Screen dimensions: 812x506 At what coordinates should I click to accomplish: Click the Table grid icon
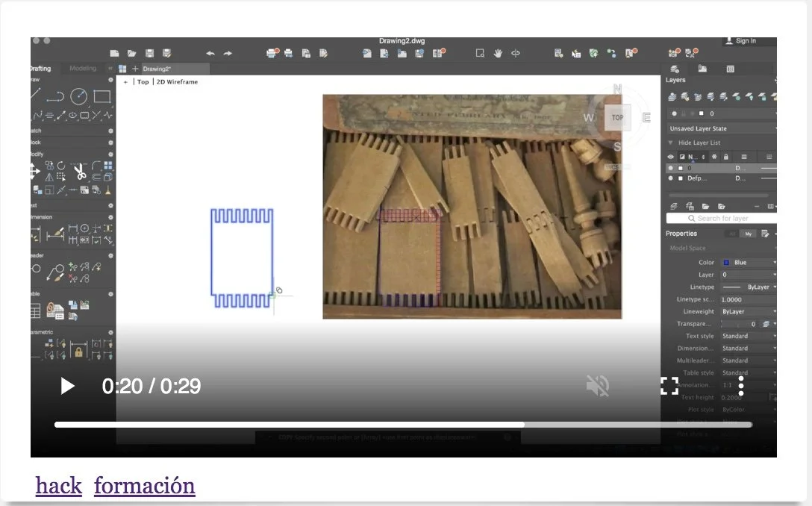35,310
